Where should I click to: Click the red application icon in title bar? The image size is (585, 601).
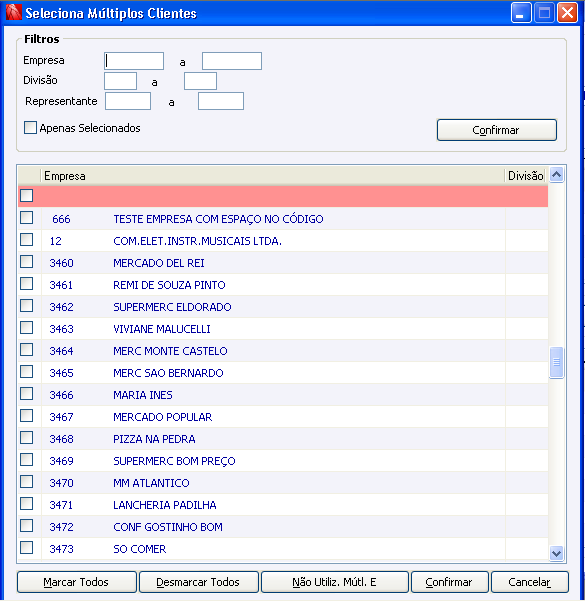tap(14, 12)
